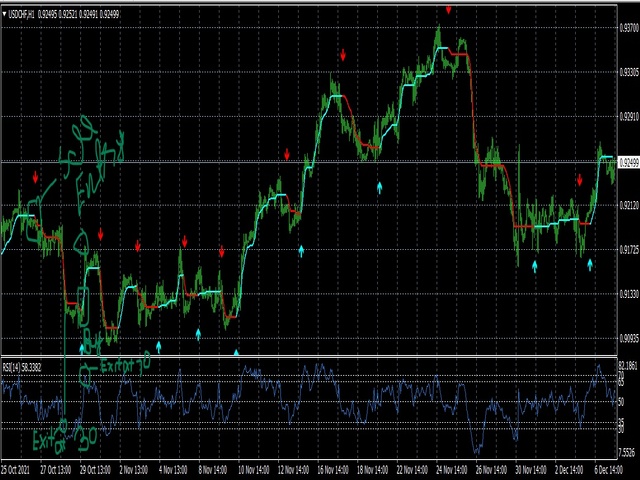
Task: Click the 24 Nov 14:00 time label
Action: tap(452, 469)
